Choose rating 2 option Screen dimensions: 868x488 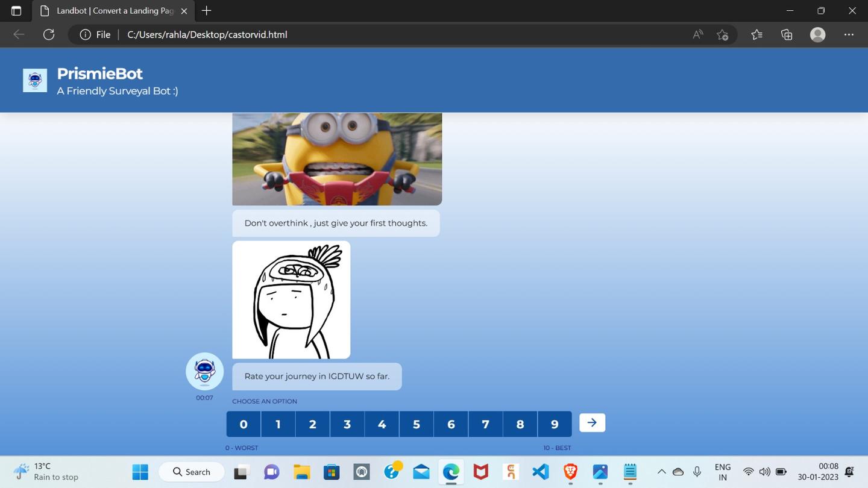click(x=313, y=424)
